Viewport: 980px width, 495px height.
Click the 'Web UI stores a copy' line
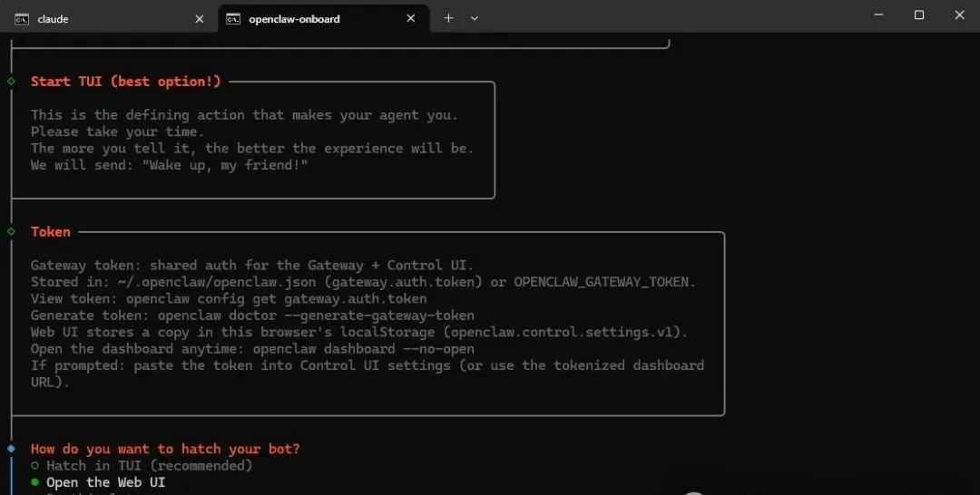point(359,332)
